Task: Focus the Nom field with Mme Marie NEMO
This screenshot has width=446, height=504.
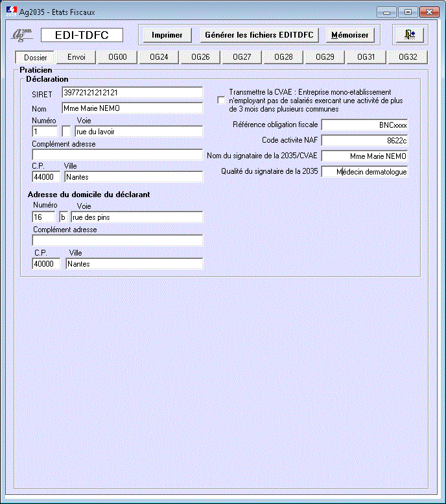Action: pyautogui.click(x=132, y=108)
